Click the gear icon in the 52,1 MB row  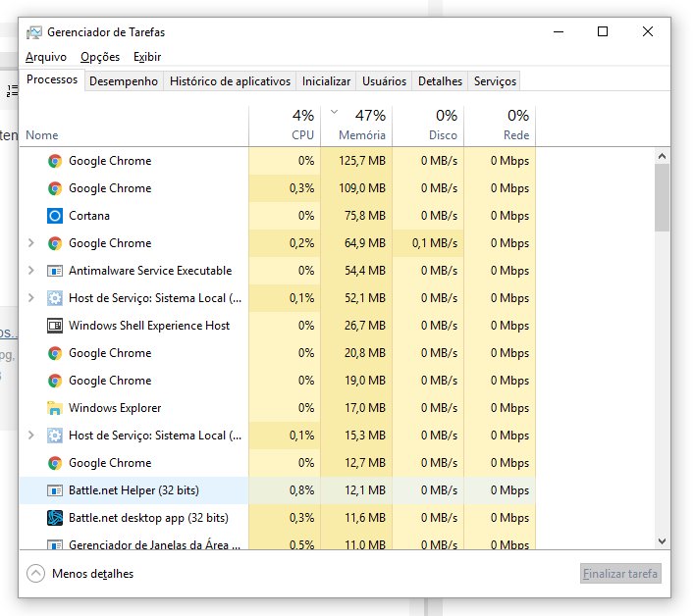coord(55,298)
